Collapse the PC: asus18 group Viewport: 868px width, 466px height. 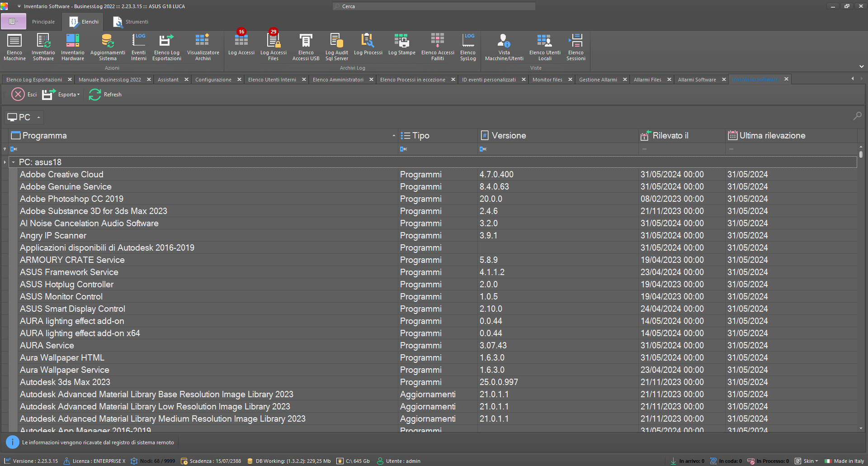point(14,162)
